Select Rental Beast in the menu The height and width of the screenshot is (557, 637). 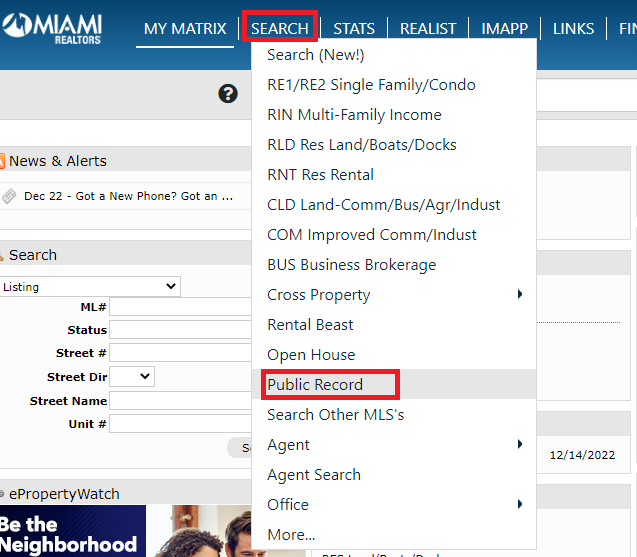coord(310,325)
